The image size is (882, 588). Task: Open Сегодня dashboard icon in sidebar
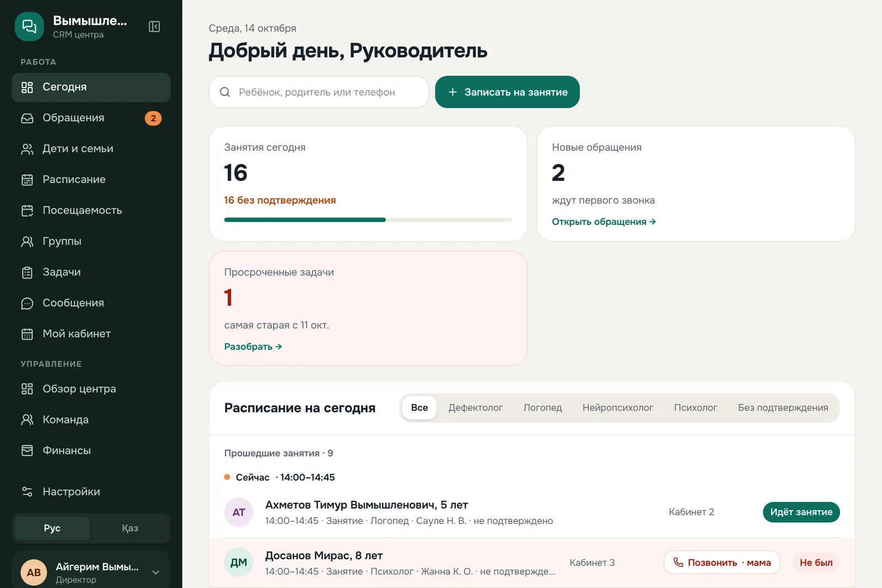coord(27,87)
